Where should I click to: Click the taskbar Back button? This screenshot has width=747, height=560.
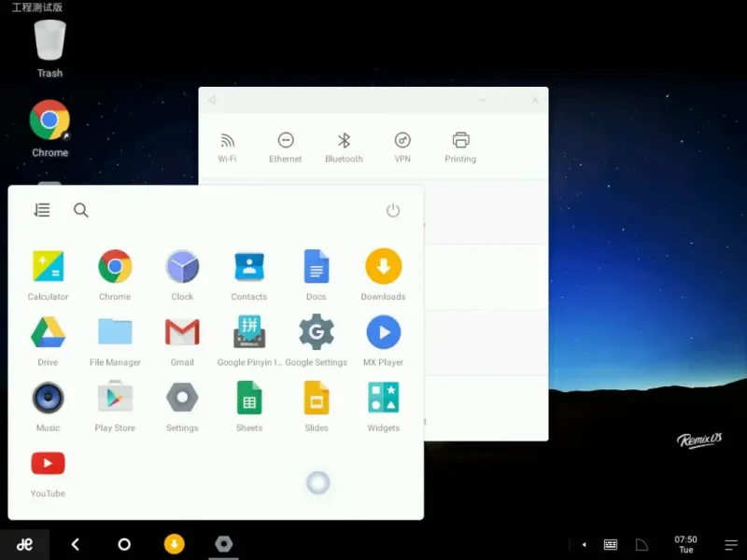pyautogui.click(x=76, y=544)
